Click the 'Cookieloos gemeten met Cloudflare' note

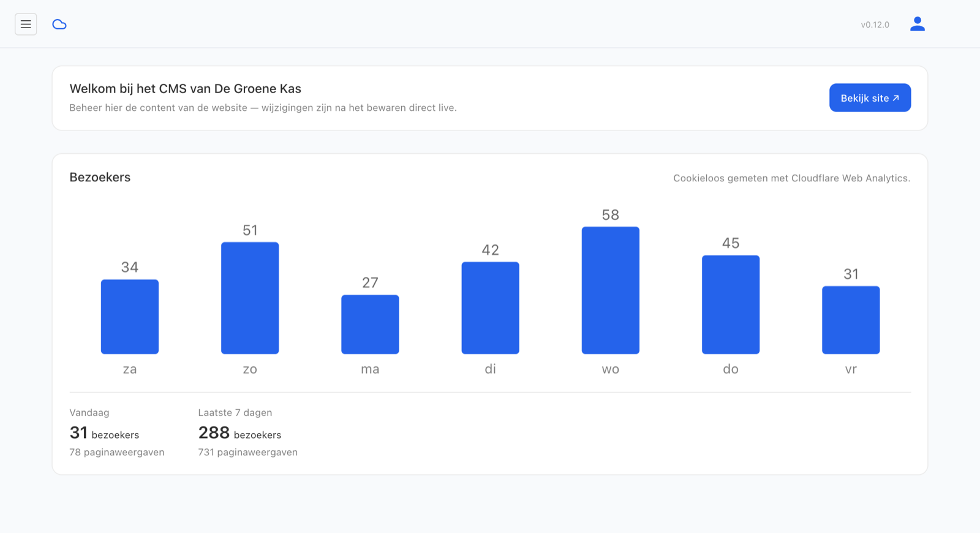pyautogui.click(x=791, y=178)
